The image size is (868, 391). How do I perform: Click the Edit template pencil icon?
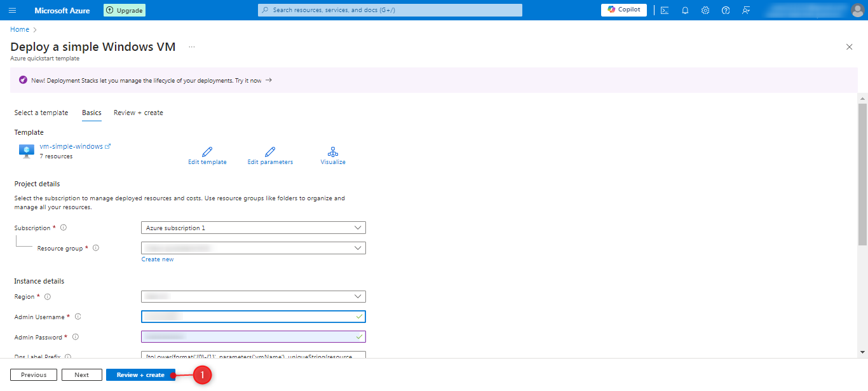point(207,151)
